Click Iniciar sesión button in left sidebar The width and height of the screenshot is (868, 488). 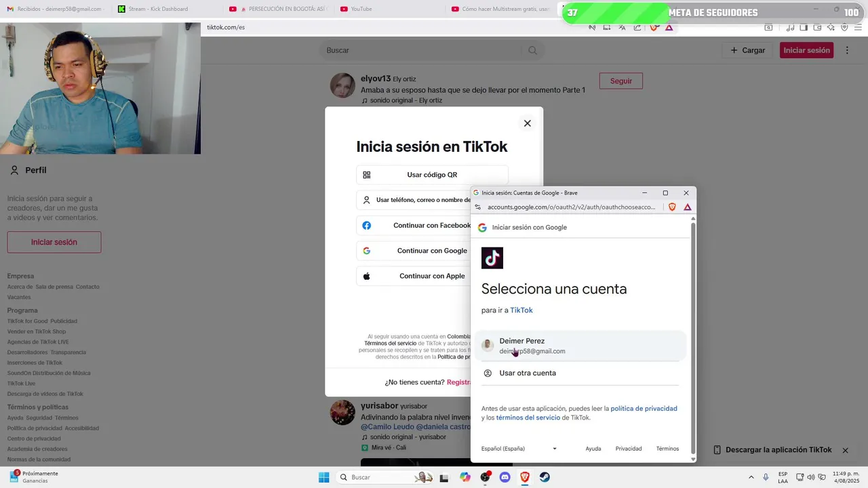click(54, 242)
